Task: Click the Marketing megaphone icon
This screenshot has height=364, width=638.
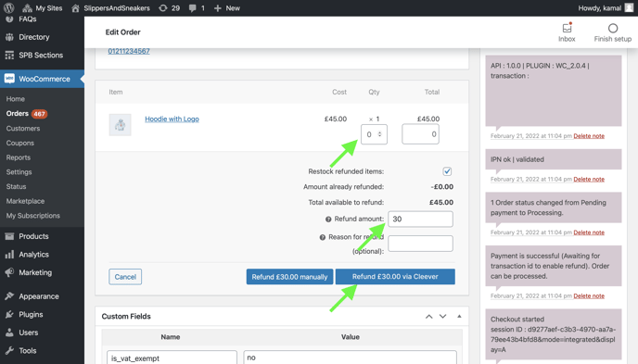Action: (9, 272)
